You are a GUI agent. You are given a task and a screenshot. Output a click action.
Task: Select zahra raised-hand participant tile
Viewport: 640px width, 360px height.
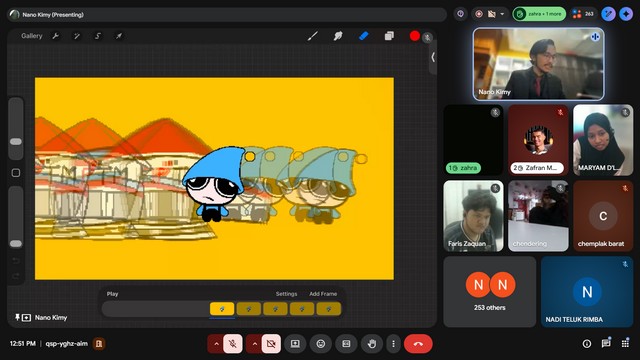tap(473, 140)
